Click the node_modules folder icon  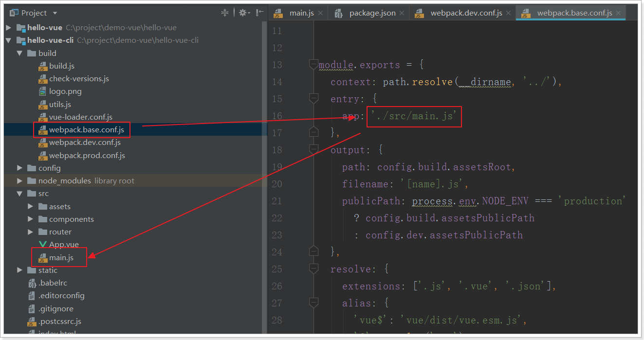[x=32, y=180]
